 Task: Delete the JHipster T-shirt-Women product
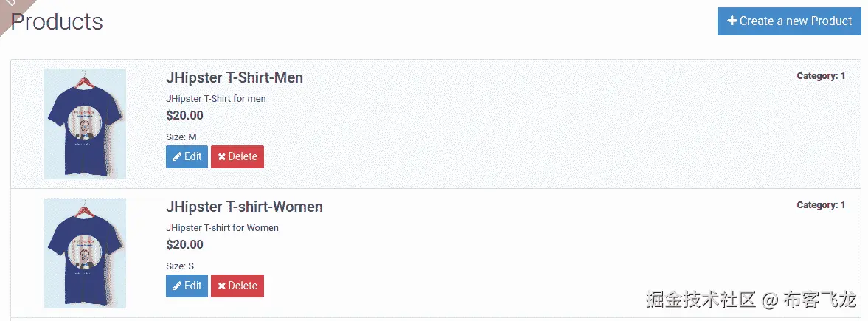click(x=237, y=286)
